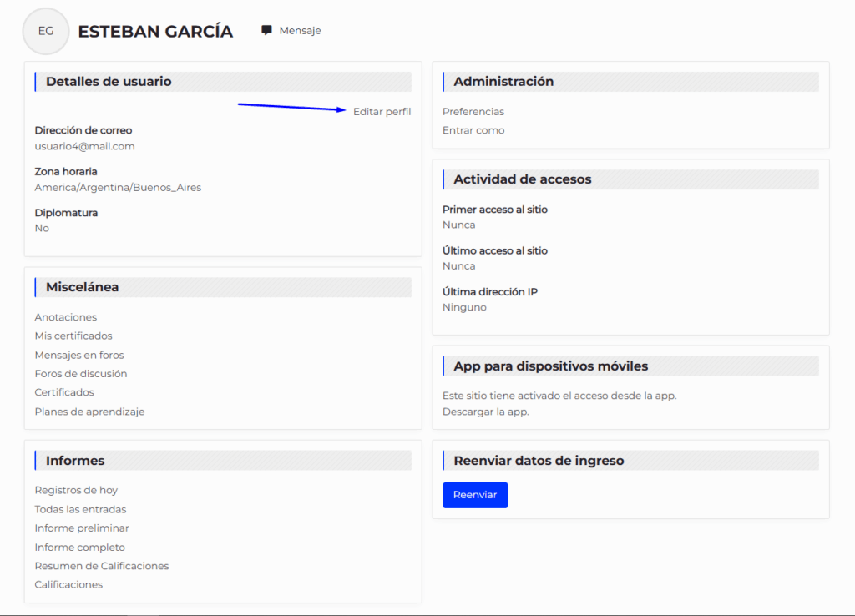855x616 pixels.
Task: View Foros de discusión
Action: pos(81,374)
